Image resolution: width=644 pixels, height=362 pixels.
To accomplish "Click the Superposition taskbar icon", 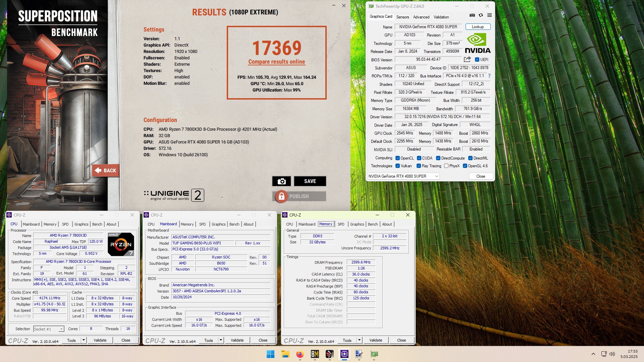I will (x=330, y=354).
